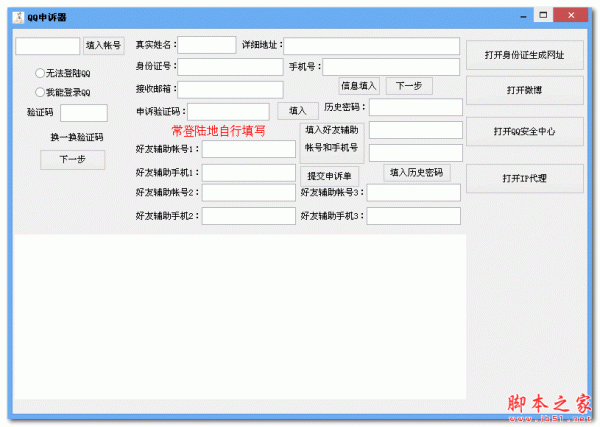Click the 好友辅助手机1 input field
This screenshot has height=427, width=600.
tap(249, 173)
